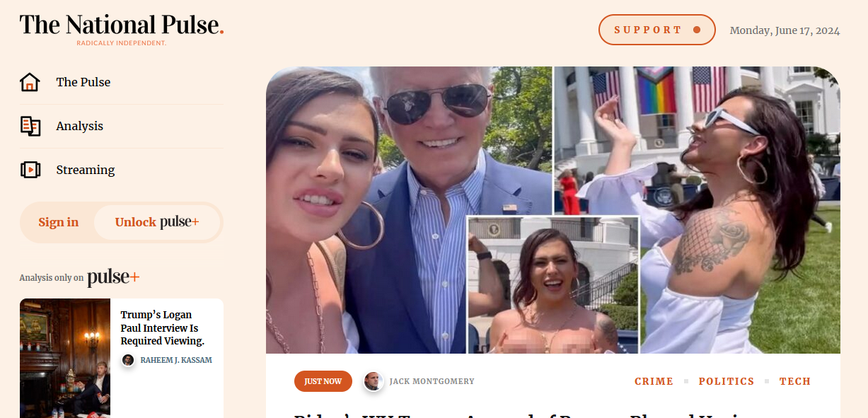Image resolution: width=868 pixels, height=418 pixels.
Task: Open the TECH category tag
Action: 795,381
